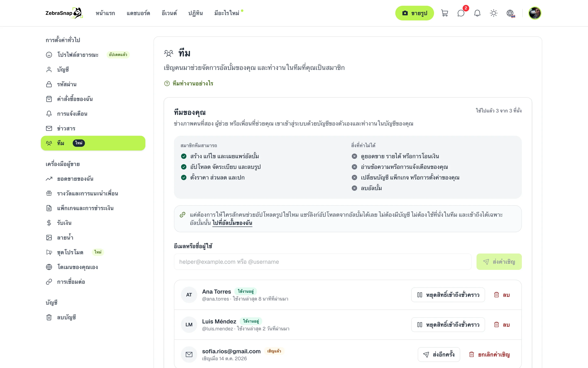Open ลายน้ำ watermark settings

(93, 238)
